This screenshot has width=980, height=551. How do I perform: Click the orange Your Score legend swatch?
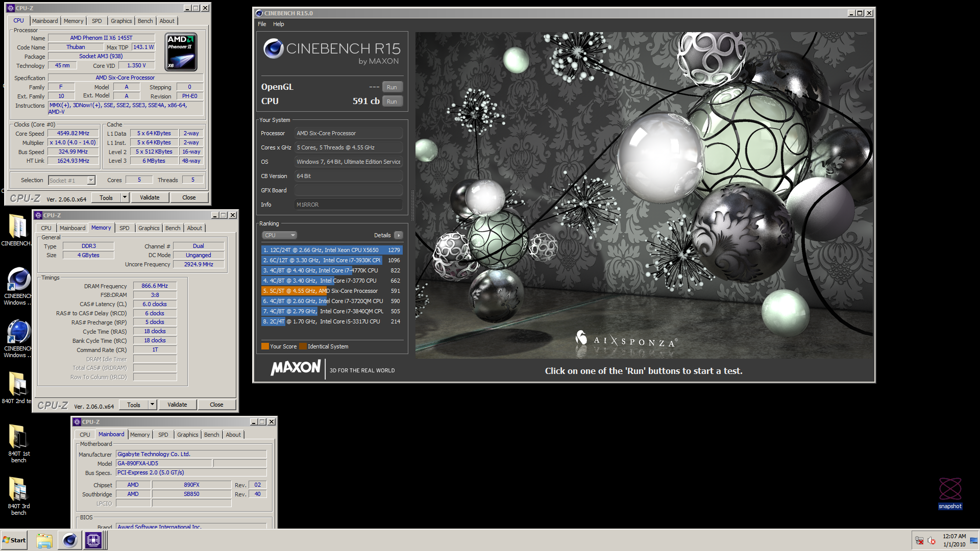[265, 346]
